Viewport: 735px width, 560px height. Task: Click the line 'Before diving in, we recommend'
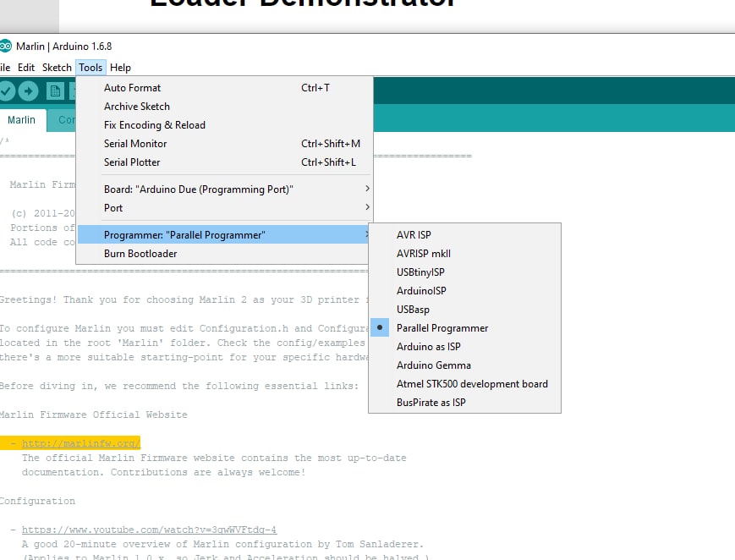[x=179, y=386]
